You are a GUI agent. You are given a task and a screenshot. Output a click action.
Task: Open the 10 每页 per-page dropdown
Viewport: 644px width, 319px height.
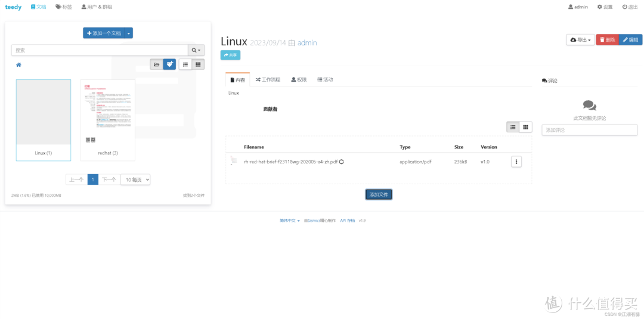(135, 179)
